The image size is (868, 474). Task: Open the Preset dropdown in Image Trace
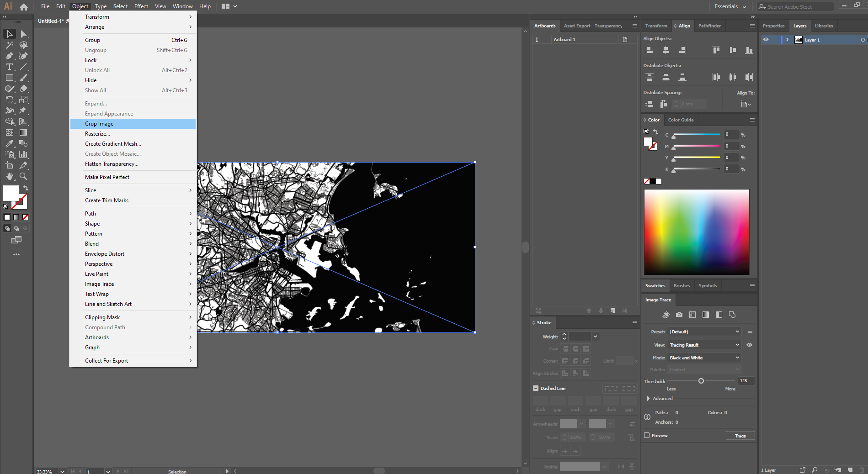click(704, 332)
